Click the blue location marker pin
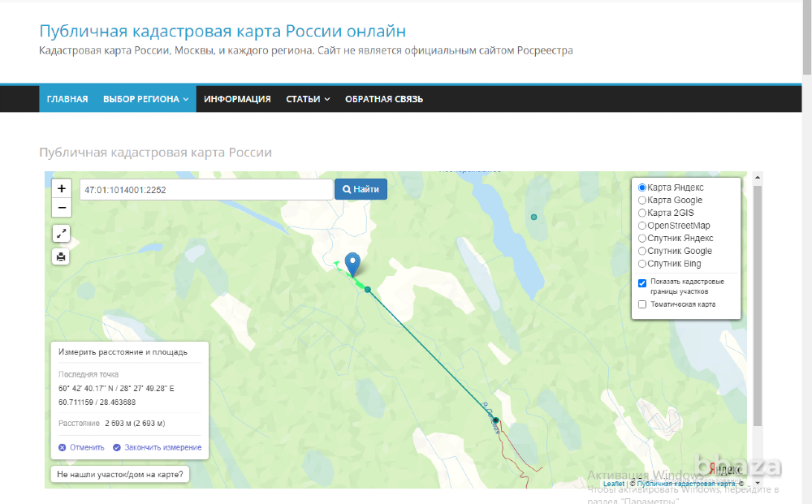Image resolution: width=812 pixels, height=504 pixels. tap(352, 263)
